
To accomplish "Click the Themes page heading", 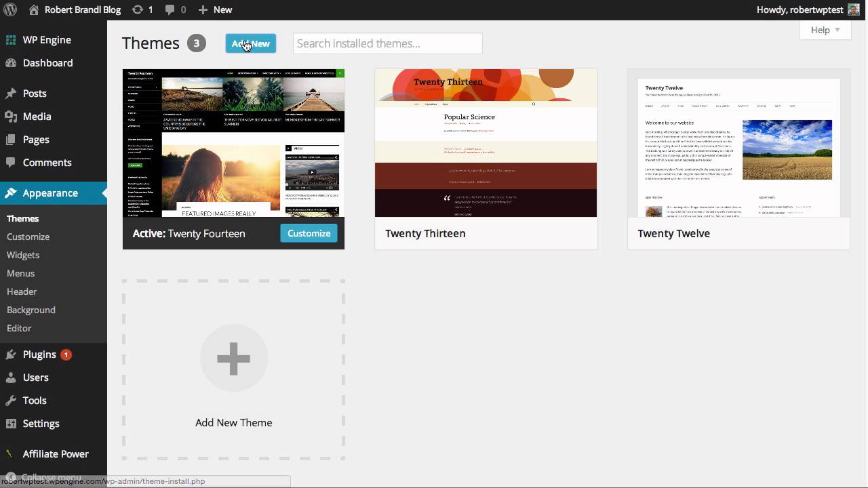I will pos(151,43).
